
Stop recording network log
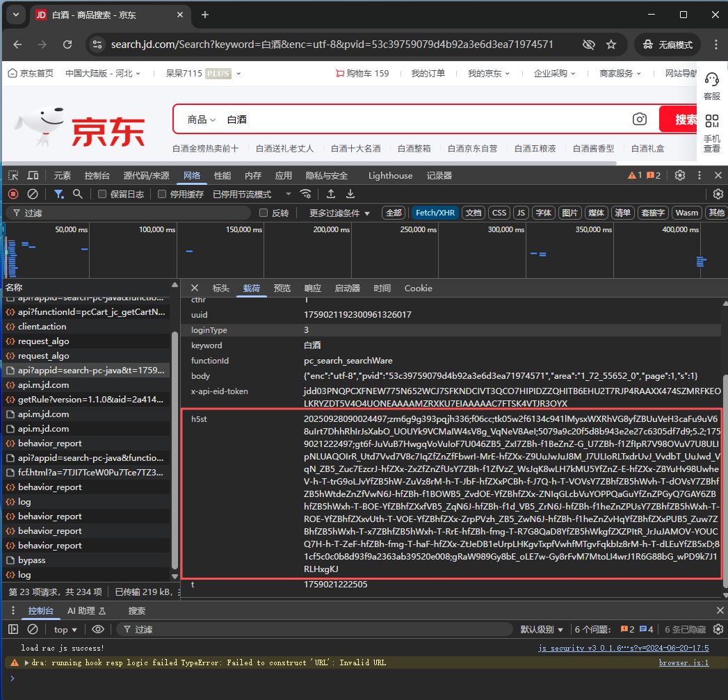tap(13, 194)
